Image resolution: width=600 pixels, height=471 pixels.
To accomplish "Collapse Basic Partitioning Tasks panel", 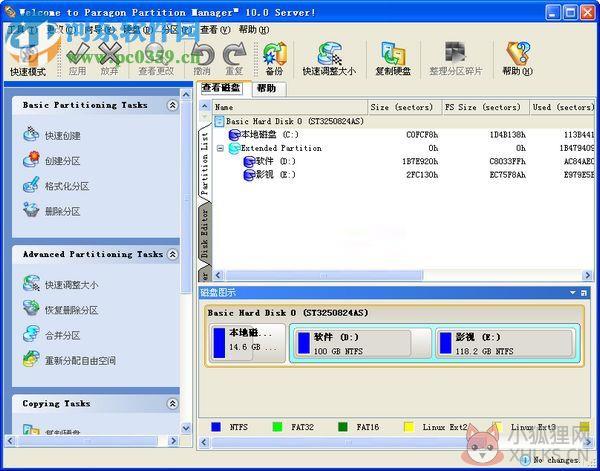I will coord(173,105).
